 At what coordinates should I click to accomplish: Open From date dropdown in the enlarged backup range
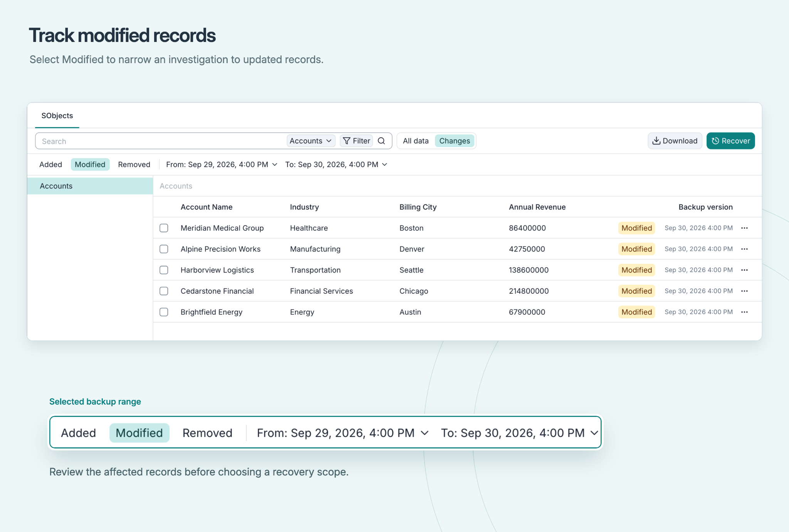click(x=342, y=433)
